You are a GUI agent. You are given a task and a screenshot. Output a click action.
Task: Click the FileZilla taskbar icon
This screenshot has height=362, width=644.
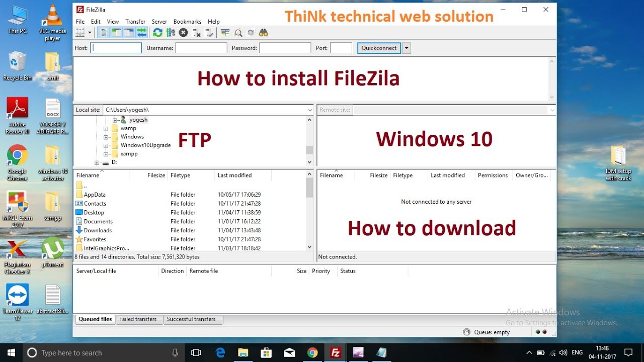(335, 352)
